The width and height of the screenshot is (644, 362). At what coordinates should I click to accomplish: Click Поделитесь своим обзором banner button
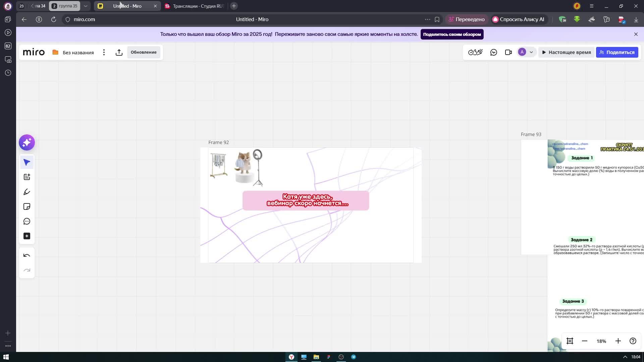(x=452, y=34)
